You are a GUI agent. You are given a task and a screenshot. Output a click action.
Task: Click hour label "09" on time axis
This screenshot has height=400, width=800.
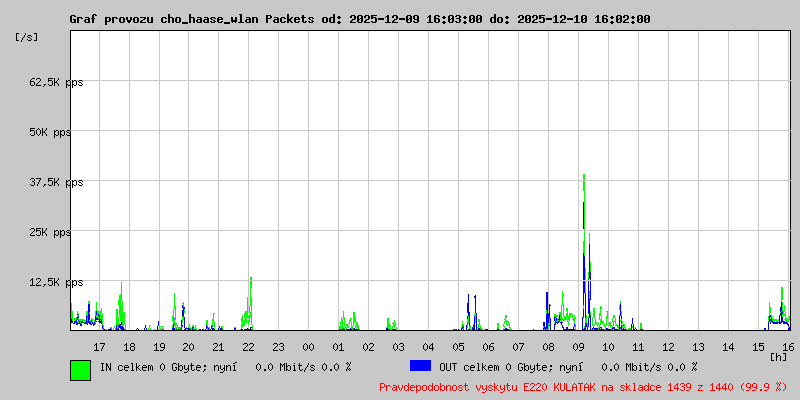578,347
